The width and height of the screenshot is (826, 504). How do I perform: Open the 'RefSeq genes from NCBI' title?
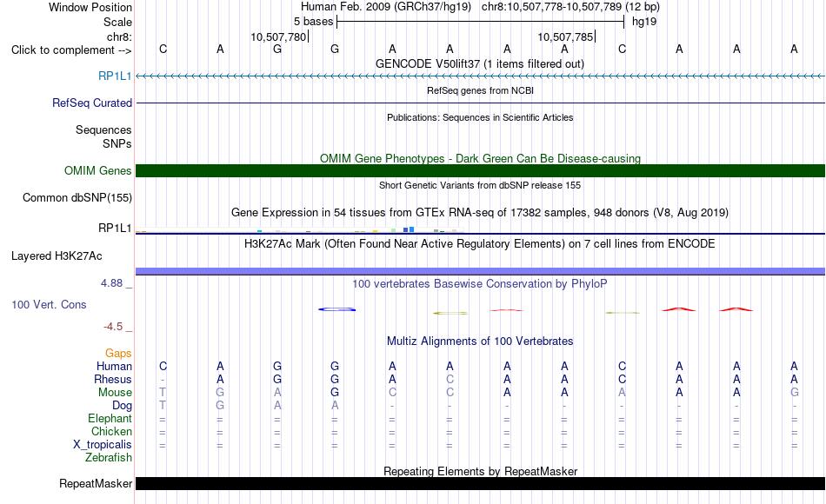tap(480, 90)
